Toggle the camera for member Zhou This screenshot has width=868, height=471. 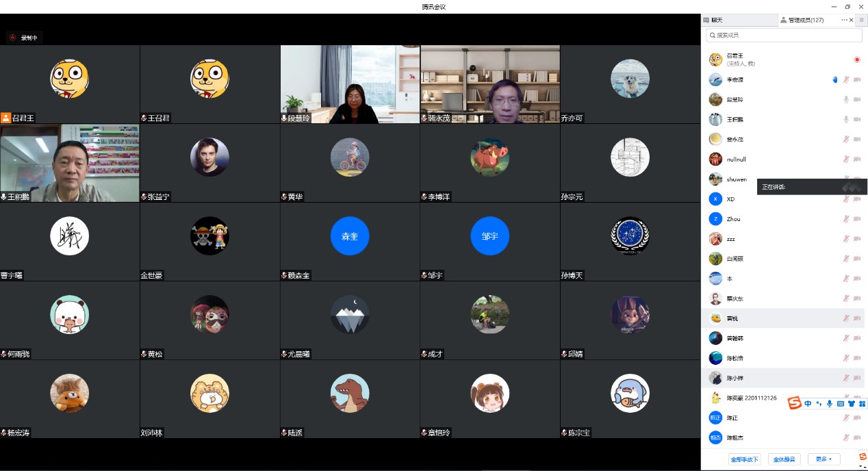857,219
